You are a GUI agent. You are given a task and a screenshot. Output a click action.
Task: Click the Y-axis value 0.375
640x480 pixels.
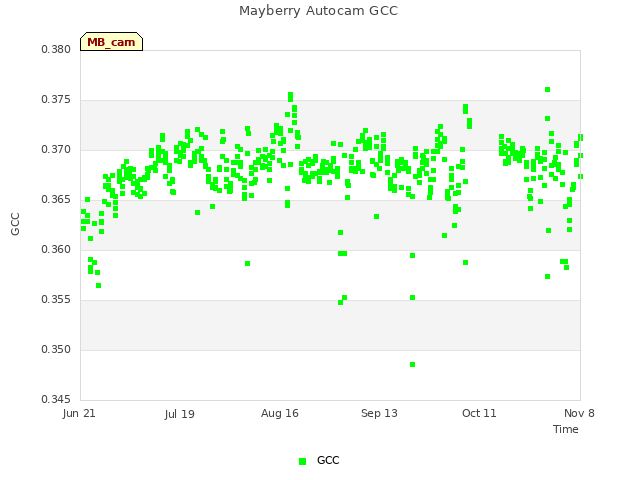56,100
